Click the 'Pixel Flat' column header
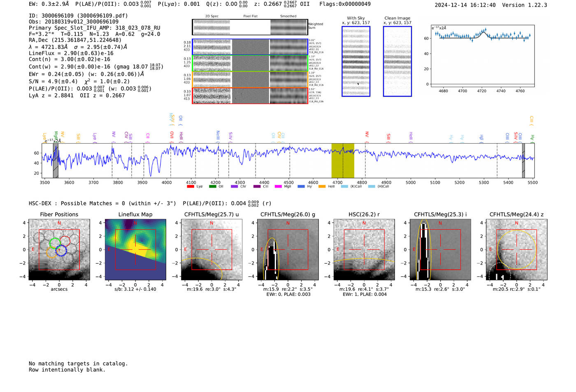This screenshot has height=392, width=576. tap(250, 16)
